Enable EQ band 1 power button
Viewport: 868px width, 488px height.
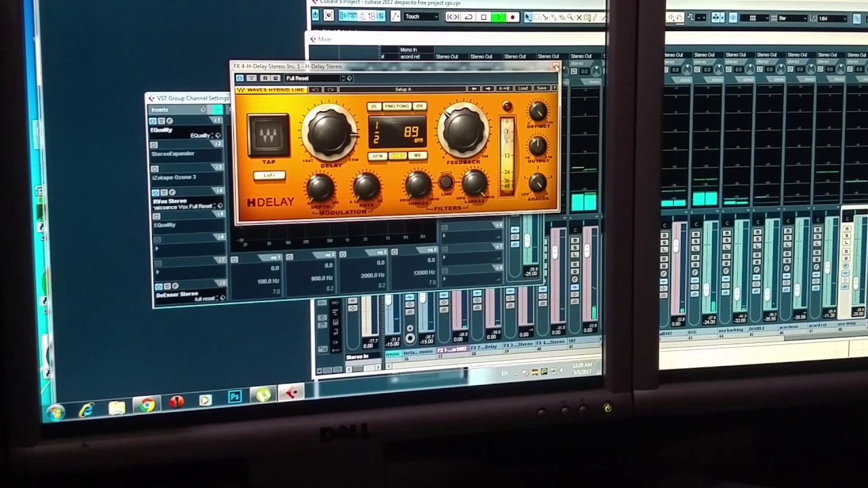coord(234,260)
